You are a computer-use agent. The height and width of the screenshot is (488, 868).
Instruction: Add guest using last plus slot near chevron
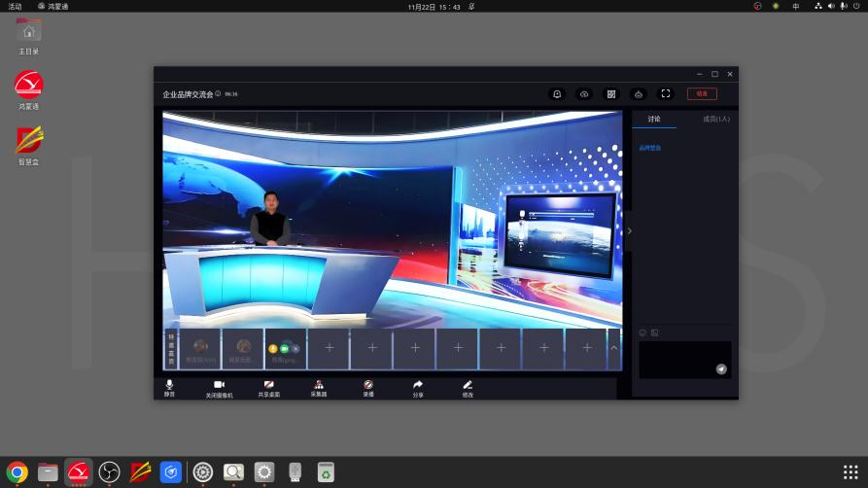pyautogui.click(x=587, y=348)
